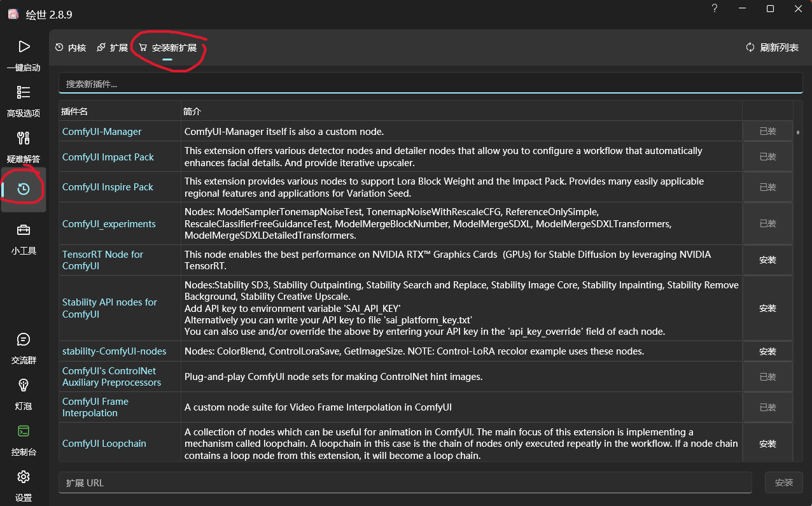Open the ComfyUI Impact Pack link
Image resolution: width=812 pixels, height=506 pixels.
[x=108, y=157]
